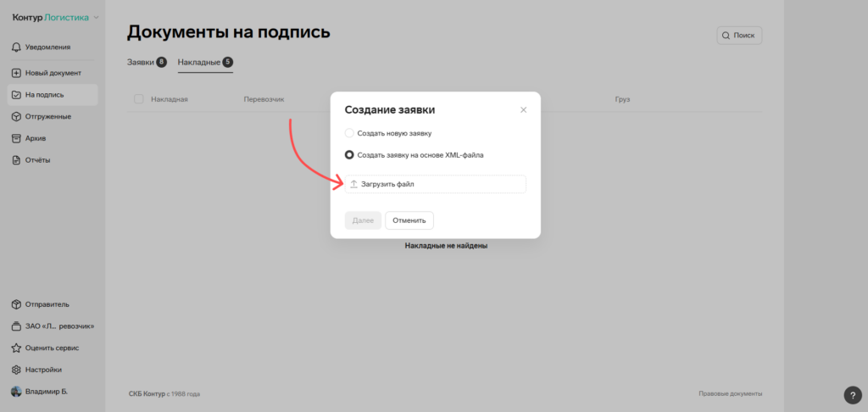Click the ЗАО «Л... ревозчик» organization name
Screen dimensions: 868x412
point(60,326)
